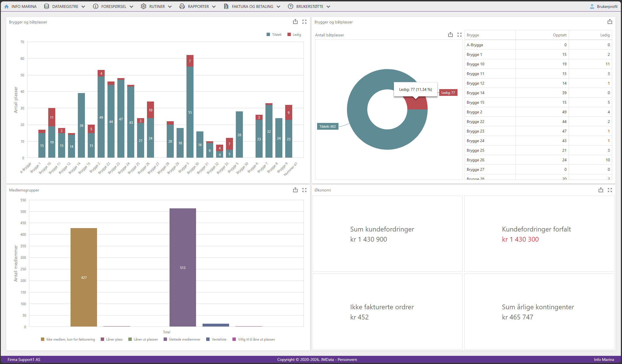Sort table by Brygge column header
Screen dimensions: 622x364
[x=490, y=35]
